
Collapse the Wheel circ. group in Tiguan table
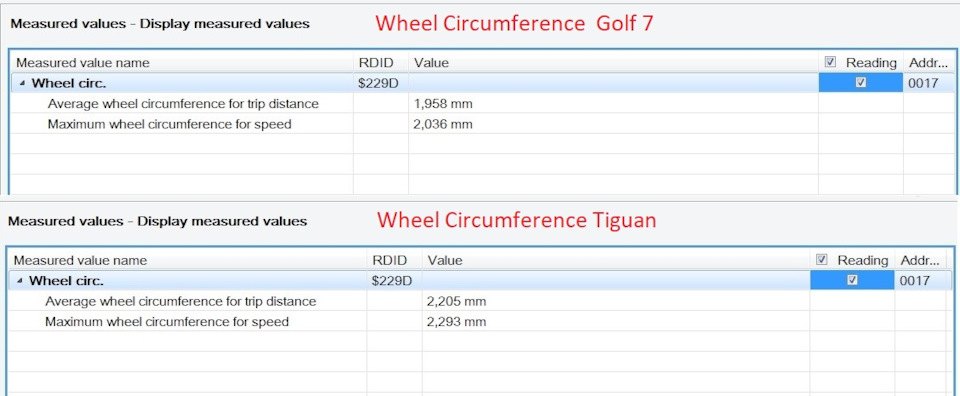pos(20,281)
